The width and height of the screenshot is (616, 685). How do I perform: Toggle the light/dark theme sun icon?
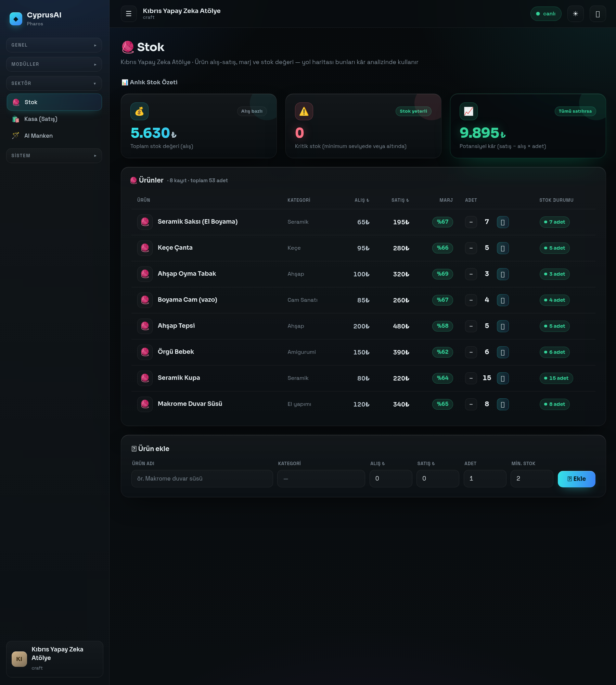click(x=575, y=14)
